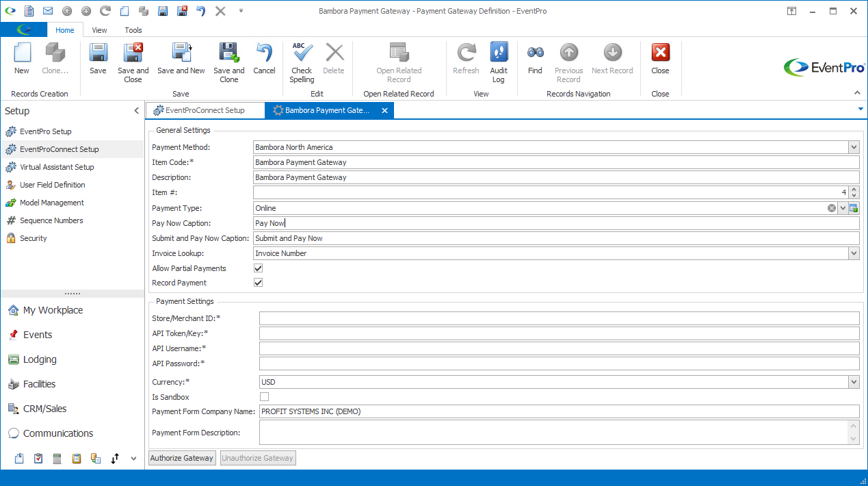Viewport: 868px width, 486px height.
Task: Click the Store/Merchant ID field
Action: point(559,318)
